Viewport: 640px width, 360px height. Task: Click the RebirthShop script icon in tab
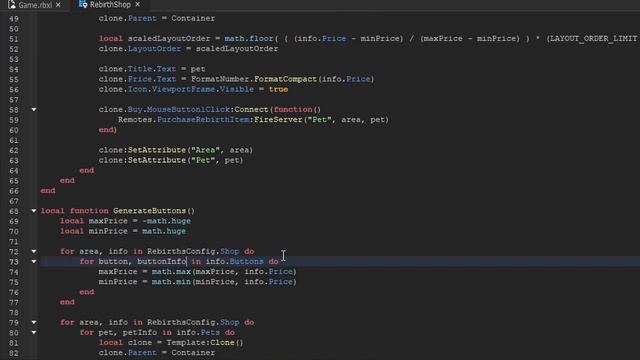point(83,4)
